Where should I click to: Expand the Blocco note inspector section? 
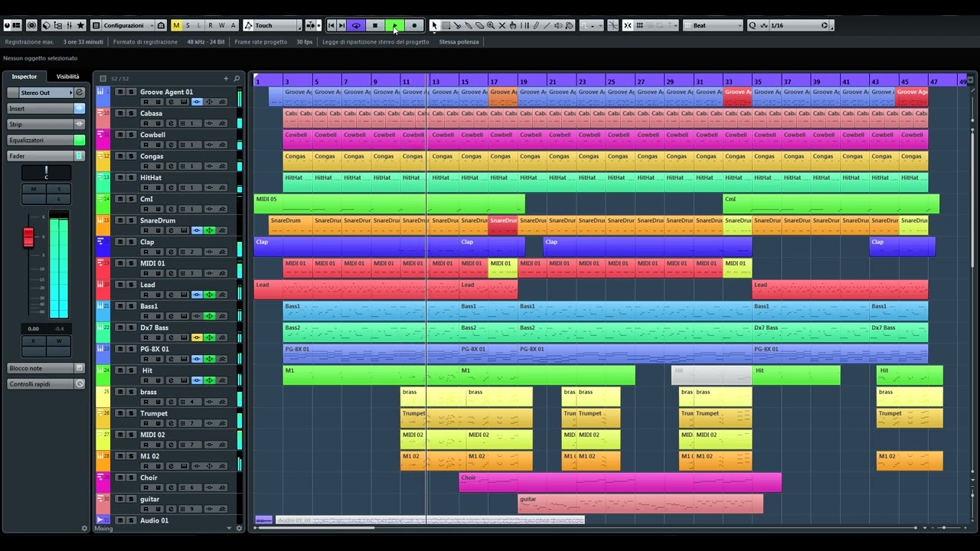click(46, 368)
